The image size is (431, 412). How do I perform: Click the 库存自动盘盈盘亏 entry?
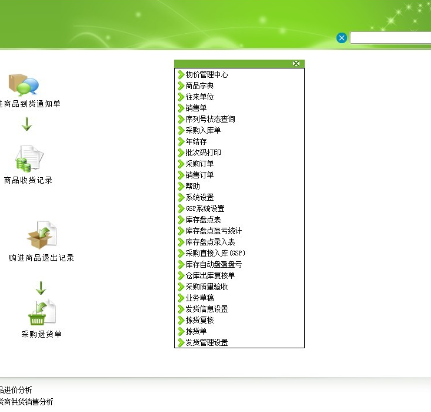tap(214, 264)
